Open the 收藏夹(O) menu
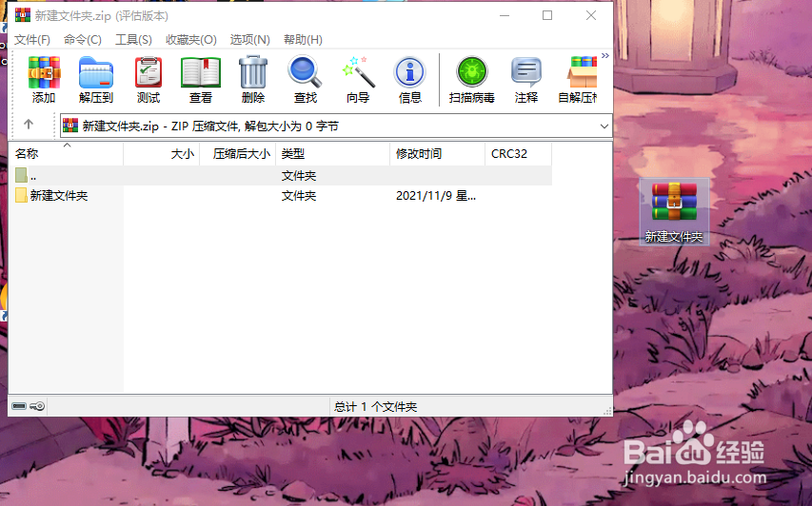Viewport: 812px width, 506px height. point(191,40)
